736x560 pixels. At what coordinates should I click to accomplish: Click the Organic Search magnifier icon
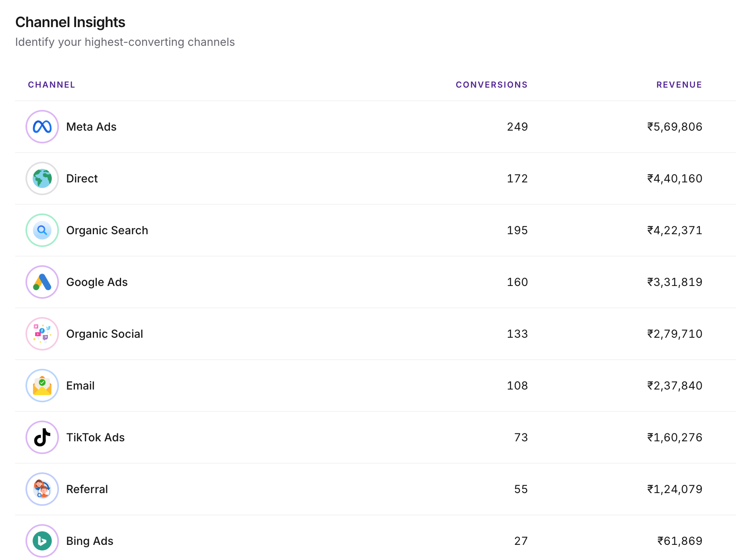pyautogui.click(x=42, y=230)
